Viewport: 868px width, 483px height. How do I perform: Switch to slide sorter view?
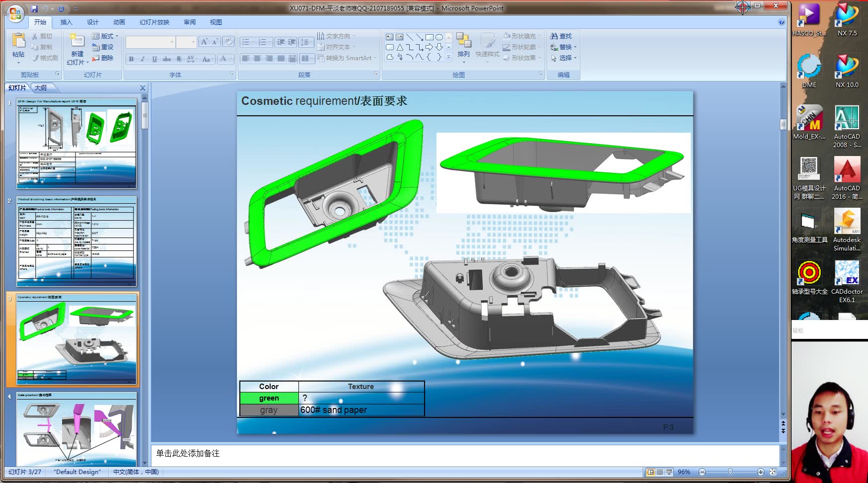pos(659,472)
